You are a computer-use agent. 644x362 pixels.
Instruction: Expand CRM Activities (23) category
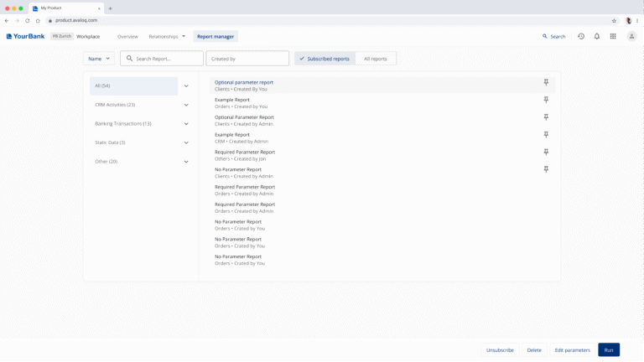coord(186,105)
